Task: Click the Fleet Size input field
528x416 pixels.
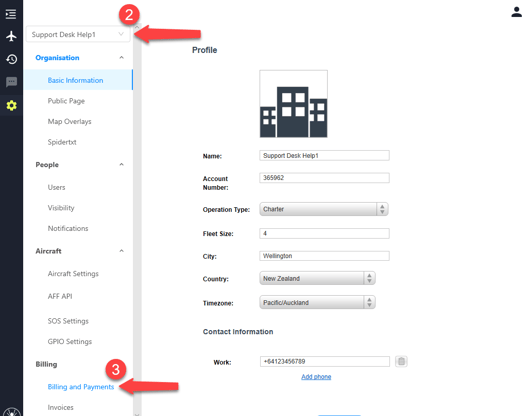Action: (324, 233)
